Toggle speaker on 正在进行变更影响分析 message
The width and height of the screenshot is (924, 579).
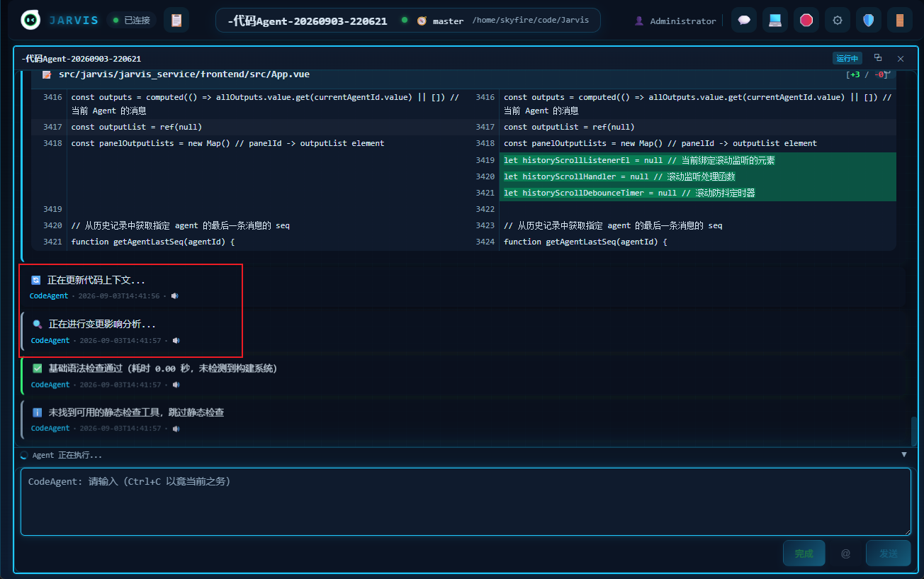[176, 341]
